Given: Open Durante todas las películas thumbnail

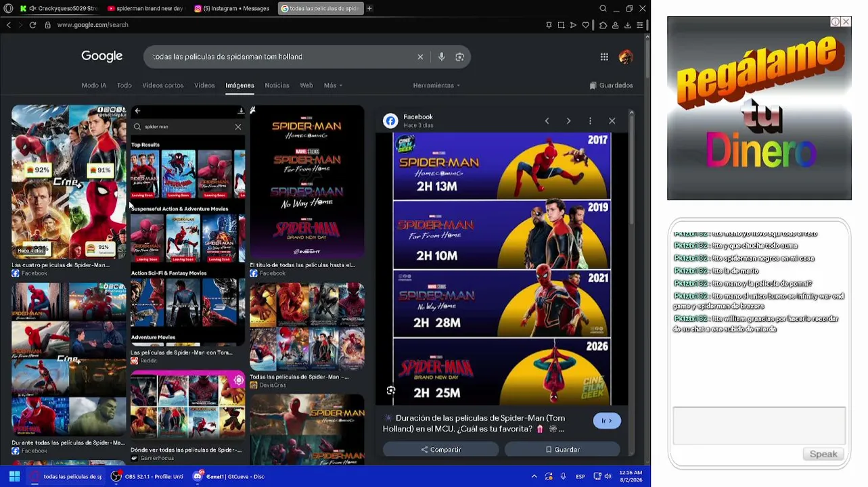Looking at the screenshot, I should [x=68, y=360].
